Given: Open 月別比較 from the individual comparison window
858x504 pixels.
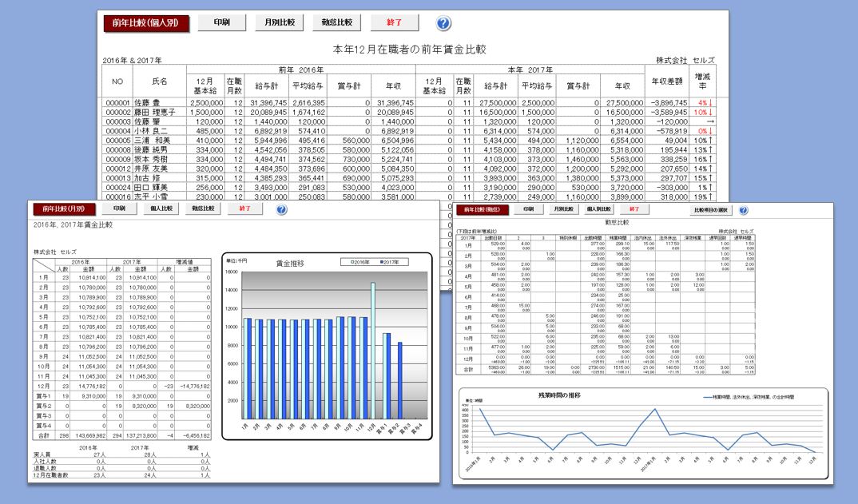Looking at the screenshot, I should 280,22.
